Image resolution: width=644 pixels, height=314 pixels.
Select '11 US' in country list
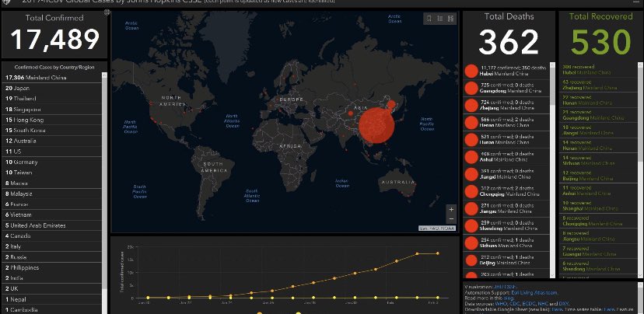click(52, 152)
